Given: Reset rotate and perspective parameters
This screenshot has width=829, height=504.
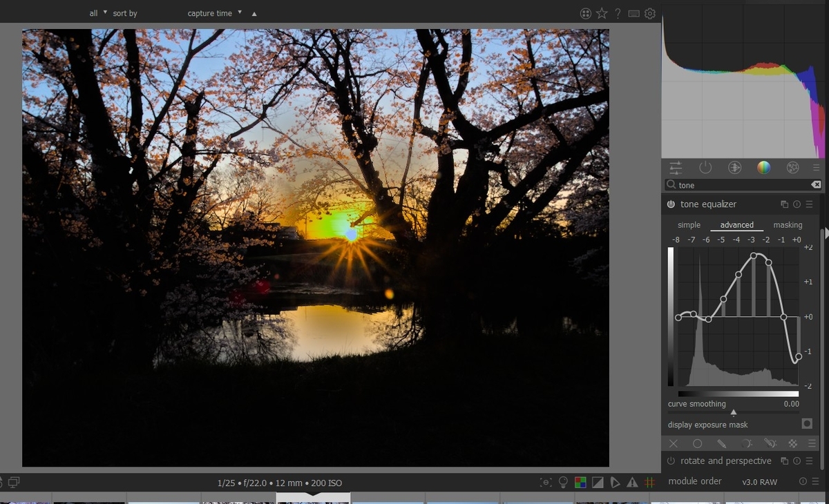Looking at the screenshot, I should tap(797, 461).
